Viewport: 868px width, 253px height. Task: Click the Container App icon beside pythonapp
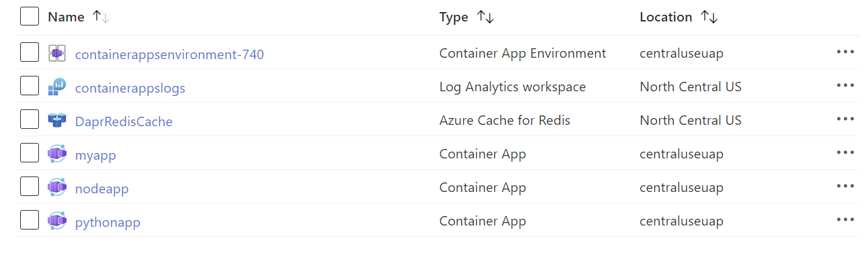click(57, 221)
